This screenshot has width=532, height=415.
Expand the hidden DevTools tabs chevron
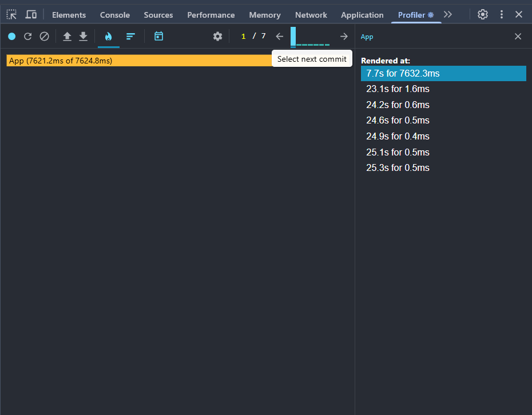(448, 14)
